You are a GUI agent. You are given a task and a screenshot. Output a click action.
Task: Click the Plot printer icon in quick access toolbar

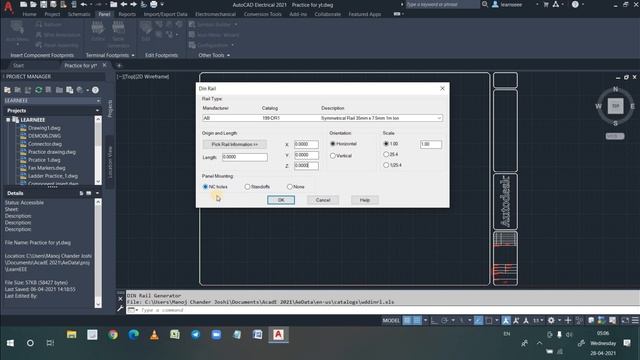[x=153, y=4]
